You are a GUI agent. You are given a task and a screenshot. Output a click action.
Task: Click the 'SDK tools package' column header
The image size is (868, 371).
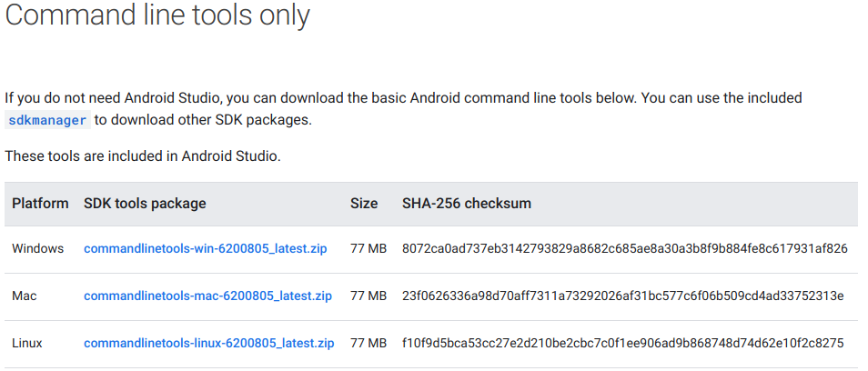(145, 204)
